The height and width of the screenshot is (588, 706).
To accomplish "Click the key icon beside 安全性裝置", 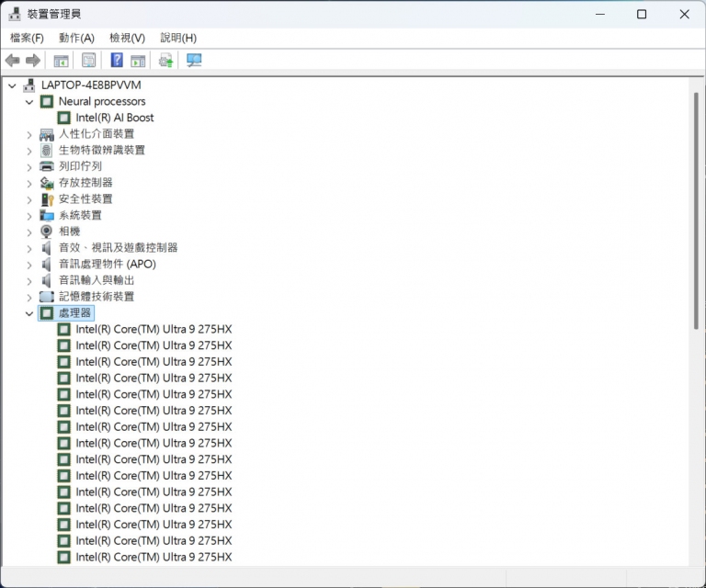I will [x=47, y=199].
